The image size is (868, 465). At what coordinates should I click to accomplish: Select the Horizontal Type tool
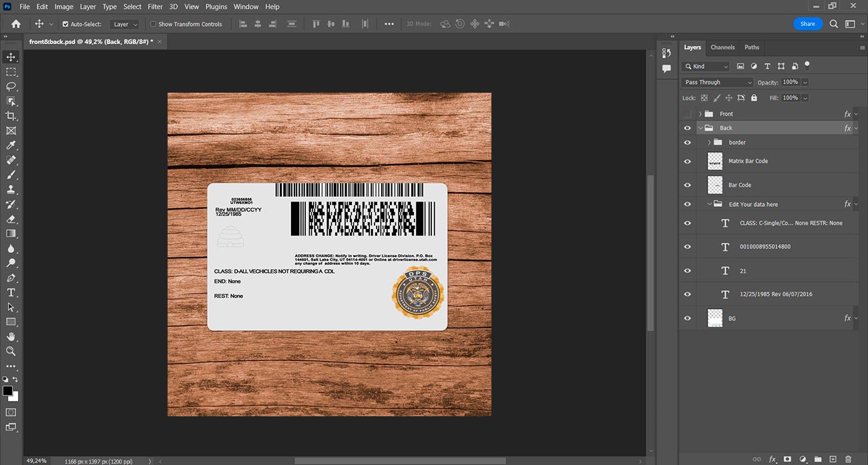(x=11, y=292)
